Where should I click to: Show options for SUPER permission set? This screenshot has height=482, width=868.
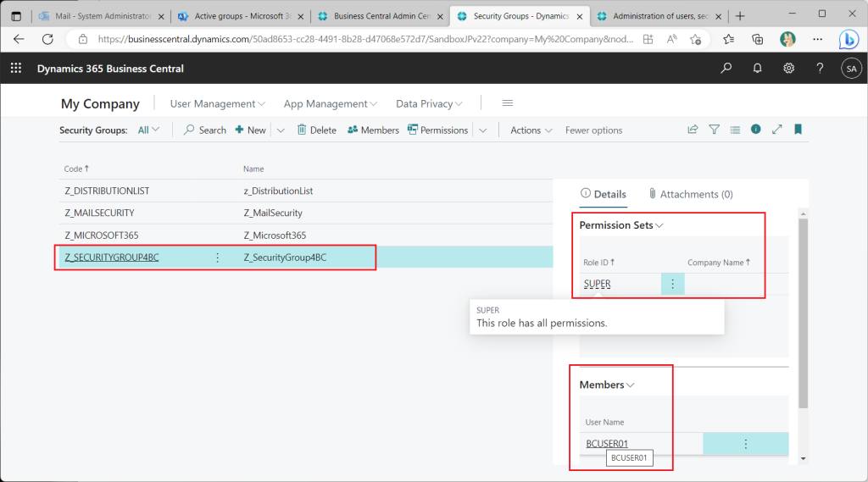click(x=672, y=284)
